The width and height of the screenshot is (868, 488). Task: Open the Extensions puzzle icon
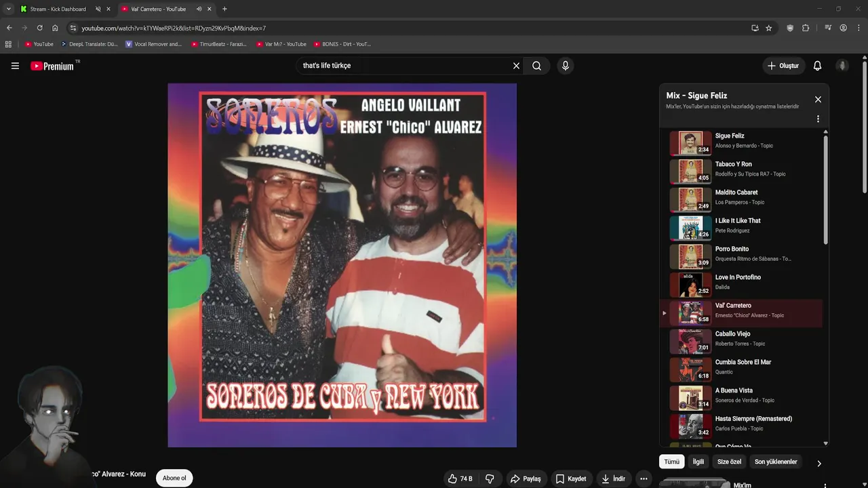806,28
